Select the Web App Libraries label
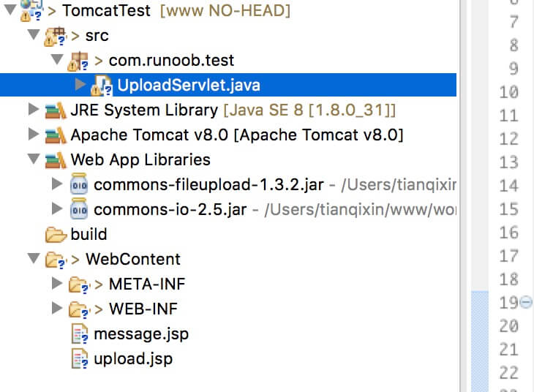 pyautogui.click(x=140, y=159)
